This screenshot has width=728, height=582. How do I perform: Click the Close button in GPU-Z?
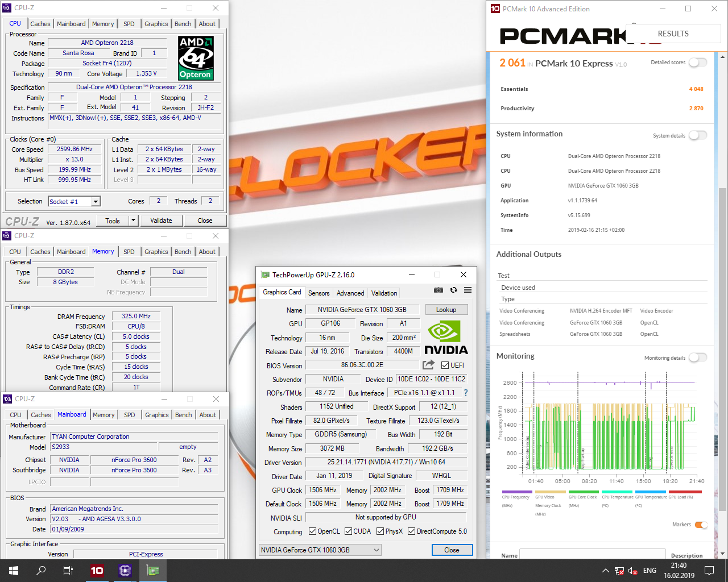(x=452, y=550)
